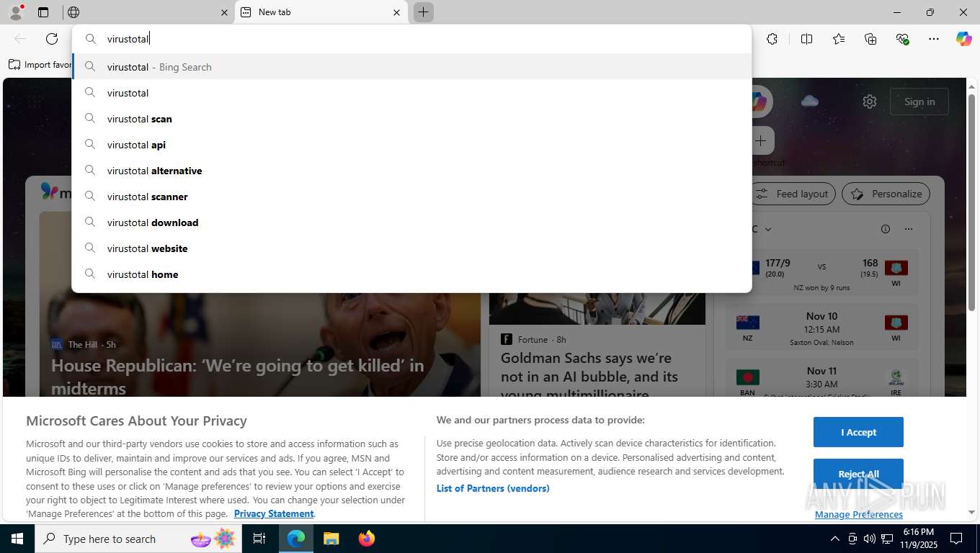Viewport: 980px width, 553px height.
Task: Close the first globe tab
Action: [224, 12]
